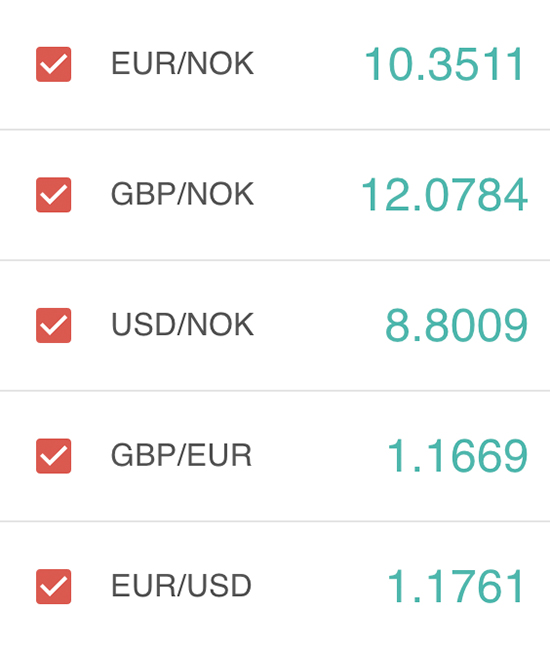This screenshot has width=550, height=649.
Task: Click the 1.1669 rate value
Action: pos(457,456)
